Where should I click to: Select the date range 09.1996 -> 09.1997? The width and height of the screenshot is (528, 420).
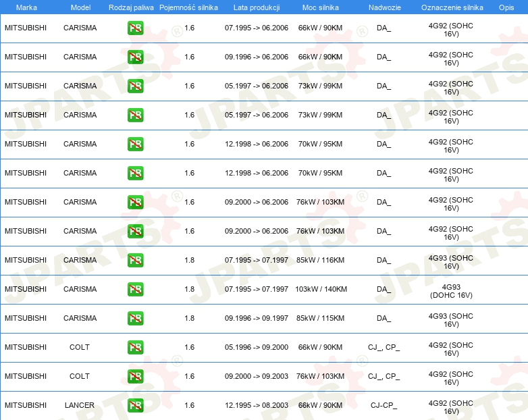click(x=257, y=318)
